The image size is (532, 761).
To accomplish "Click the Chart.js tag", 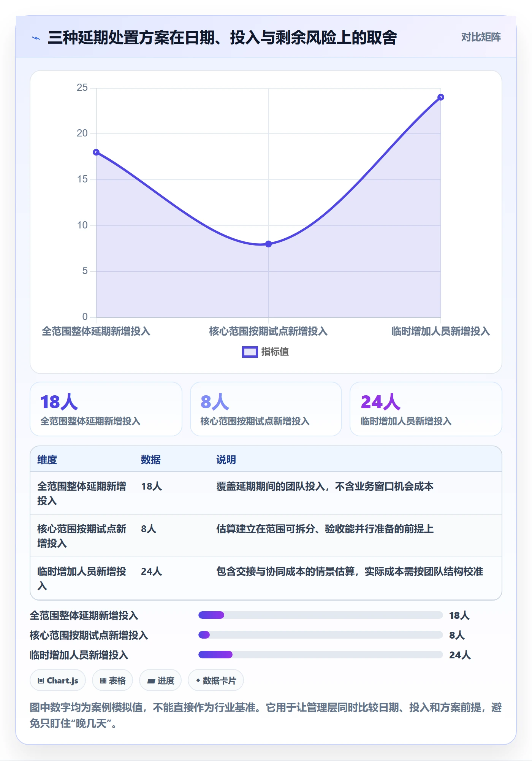I will click(x=58, y=680).
